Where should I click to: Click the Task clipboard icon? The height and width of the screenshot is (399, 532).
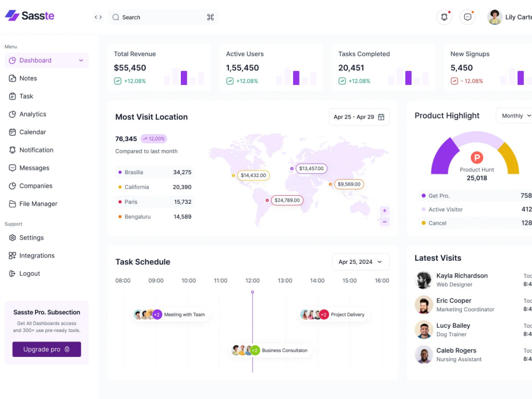tap(13, 96)
